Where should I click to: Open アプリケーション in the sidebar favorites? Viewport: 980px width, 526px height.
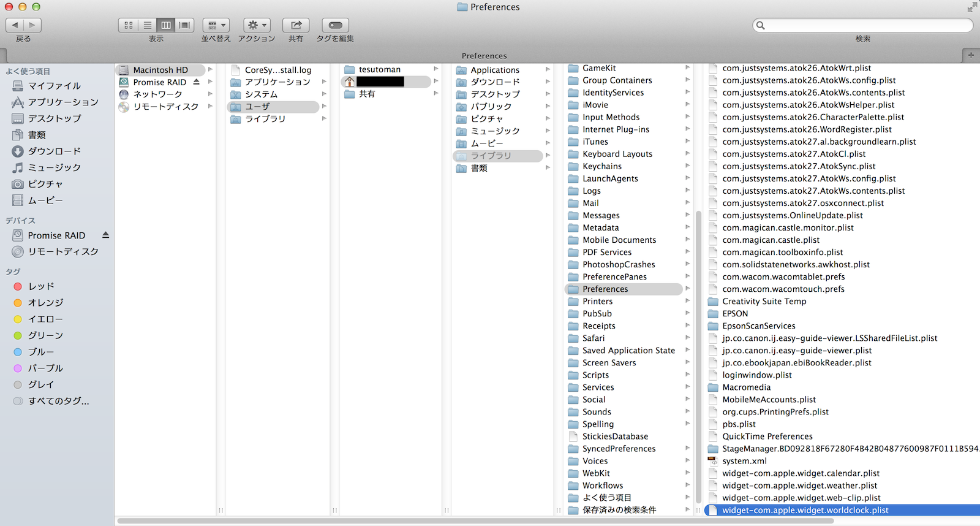[x=55, y=102]
